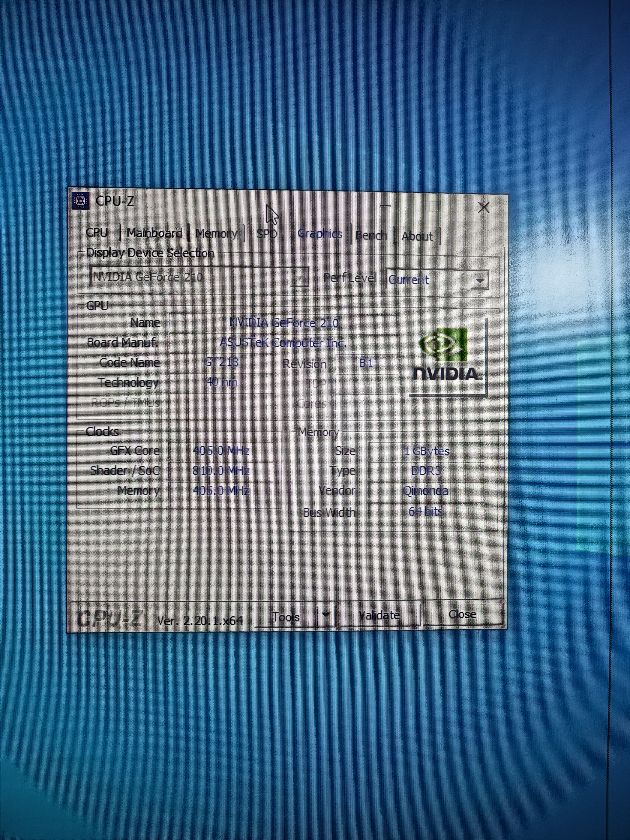Switch to the CPU tab
Image resolution: width=630 pixels, height=840 pixels.
[97, 232]
